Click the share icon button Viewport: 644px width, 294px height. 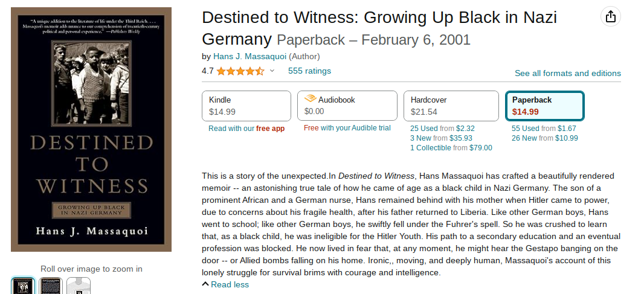click(611, 17)
